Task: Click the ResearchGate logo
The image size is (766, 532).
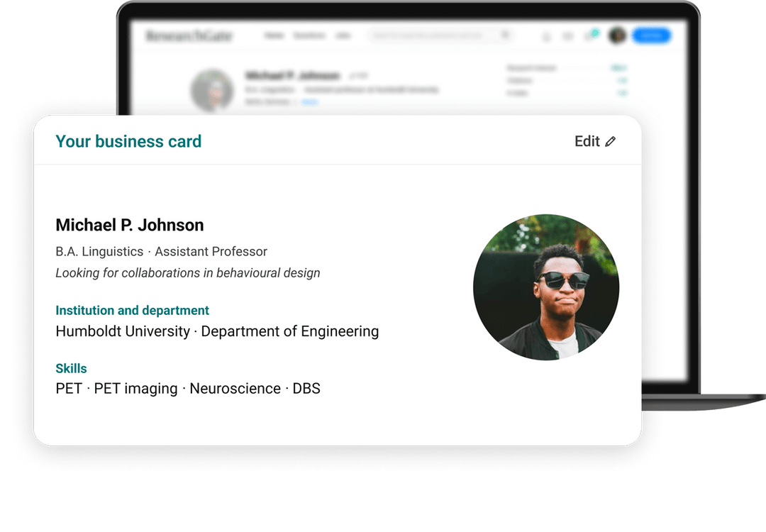Action: coord(189,35)
